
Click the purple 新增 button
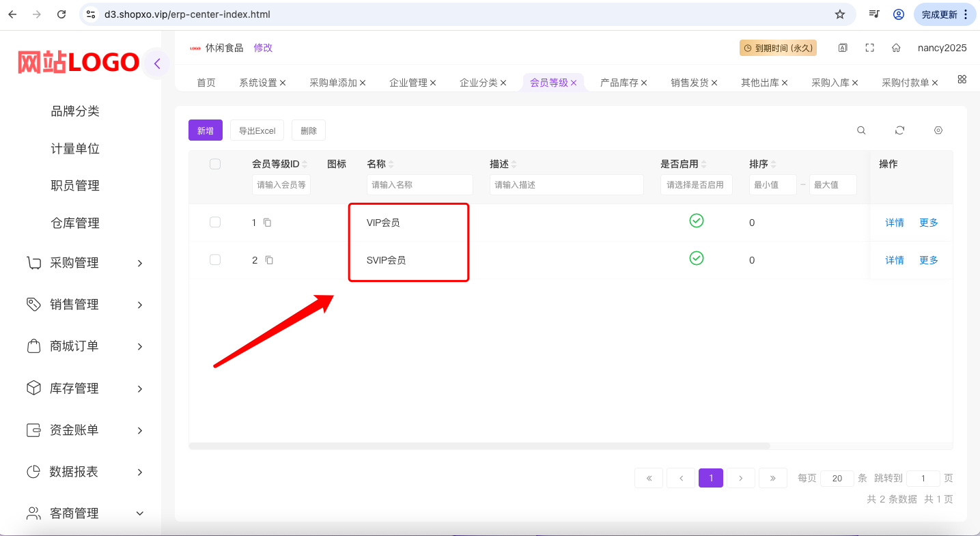[206, 130]
